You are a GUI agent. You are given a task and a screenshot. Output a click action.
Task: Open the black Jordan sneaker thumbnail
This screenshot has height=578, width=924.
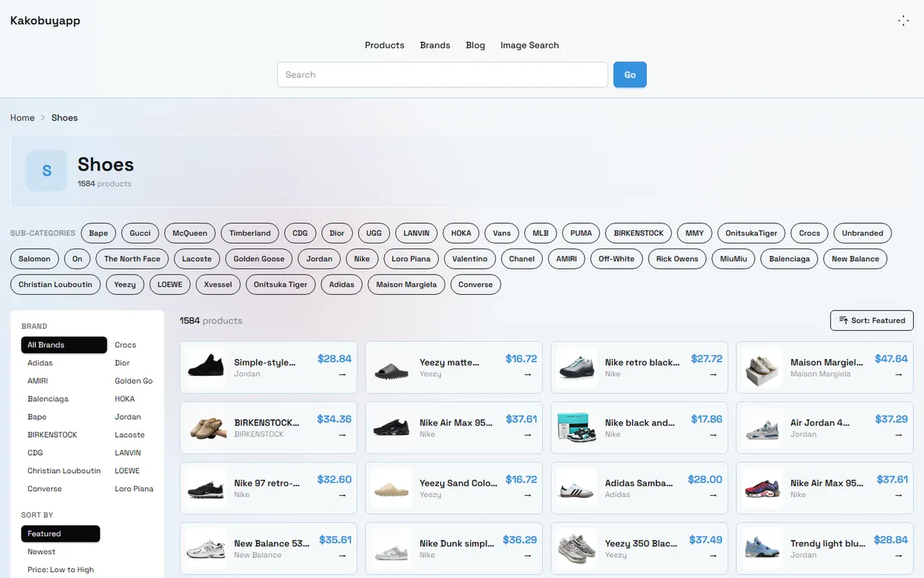coord(206,367)
